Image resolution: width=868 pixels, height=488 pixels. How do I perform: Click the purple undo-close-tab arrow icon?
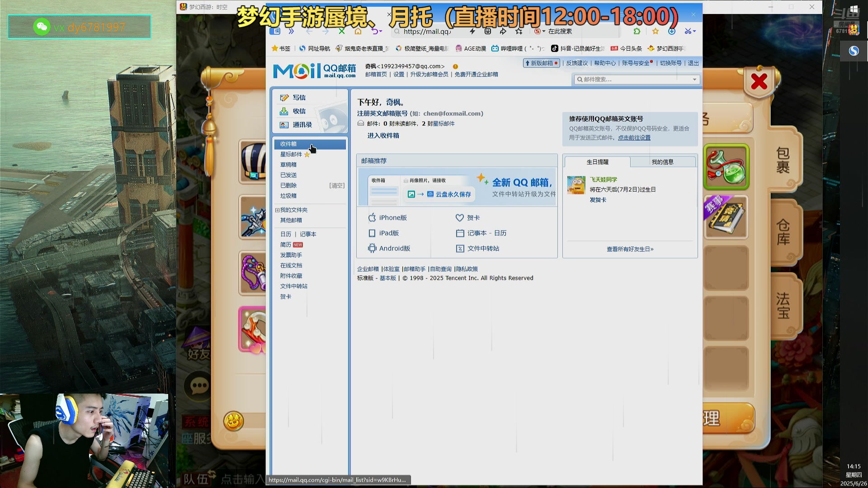(375, 31)
